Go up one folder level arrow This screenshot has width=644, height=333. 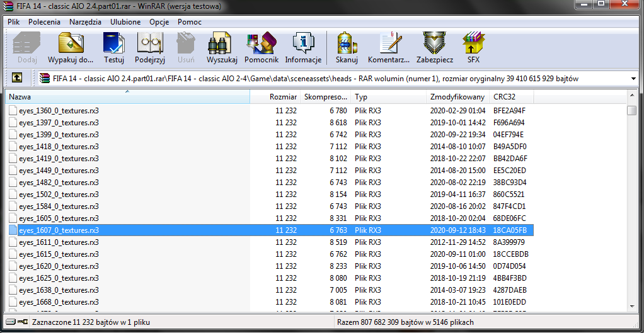pyautogui.click(x=16, y=78)
